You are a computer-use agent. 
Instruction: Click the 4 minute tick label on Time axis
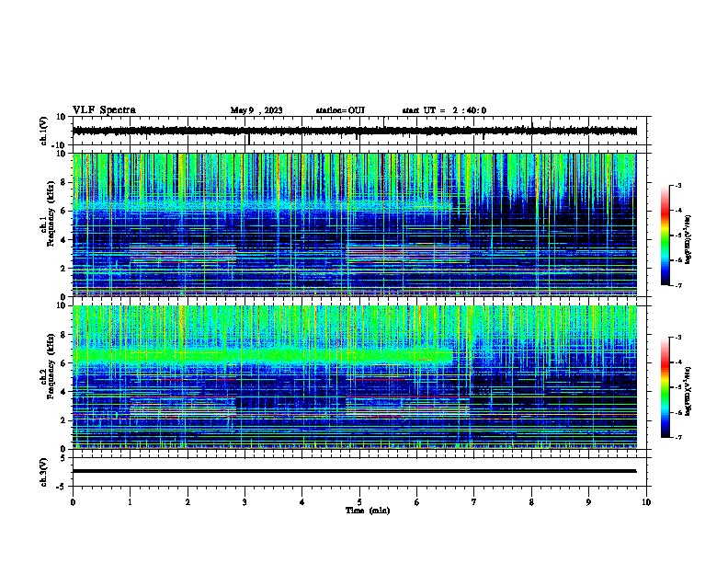[x=302, y=502]
